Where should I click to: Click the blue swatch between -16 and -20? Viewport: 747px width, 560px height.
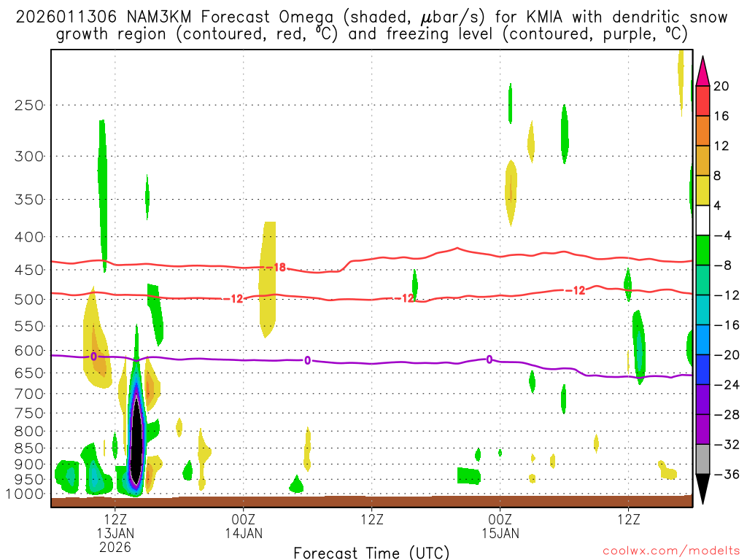point(703,340)
